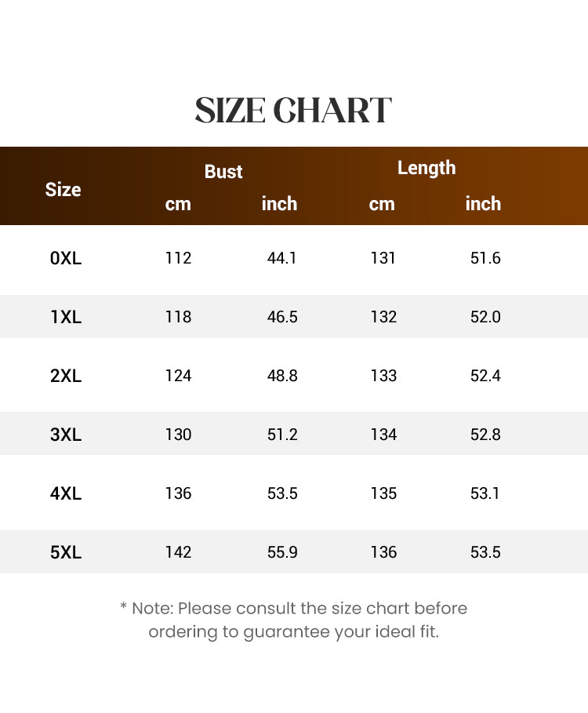This screenshot has width=588, height=713.
Task: Click the 1XL bust inch value 46.5
Action: (282, 316)
